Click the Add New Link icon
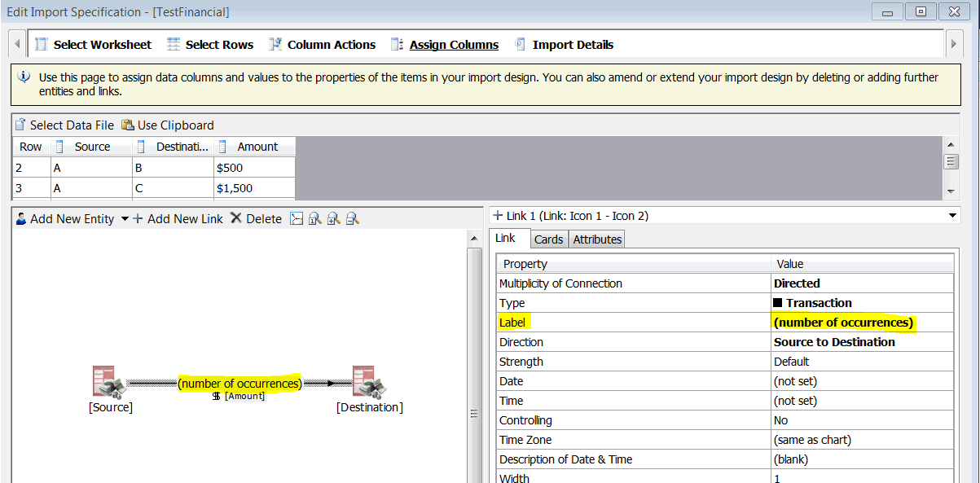Image resolution: width=980 pixels, height=483 pixels. point(138,218)
